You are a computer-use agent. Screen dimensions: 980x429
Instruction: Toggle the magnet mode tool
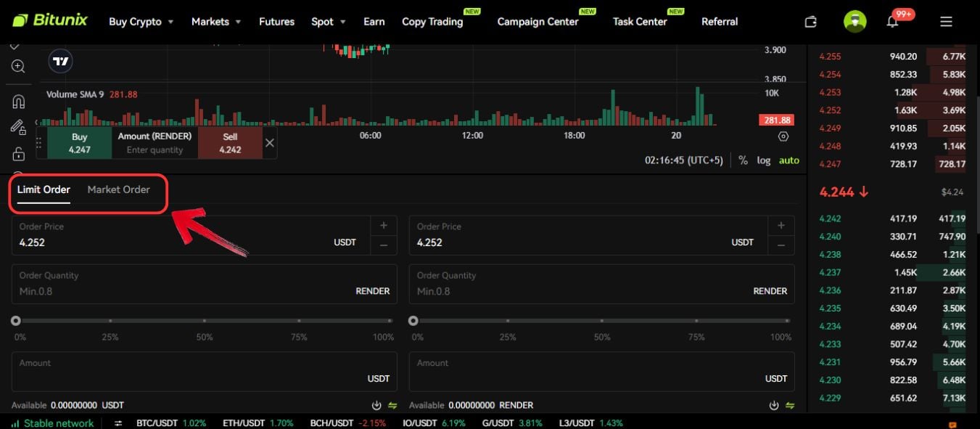click(x=18, y=101)
